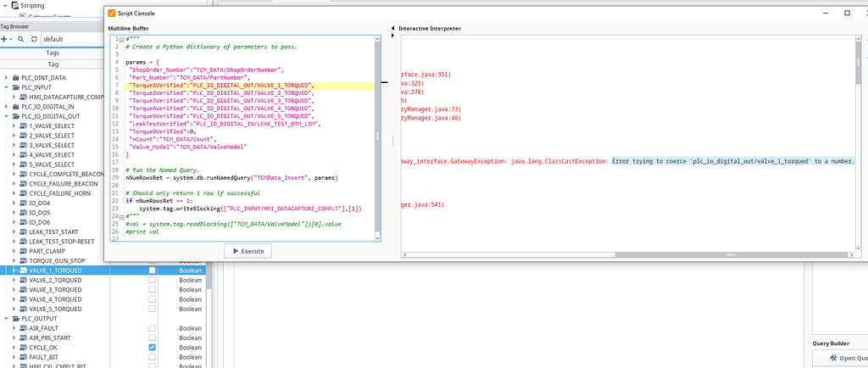The width and height of the screenshot is (868, 368).
Task: Click the default tag provider field
Action: click(72, 39)
